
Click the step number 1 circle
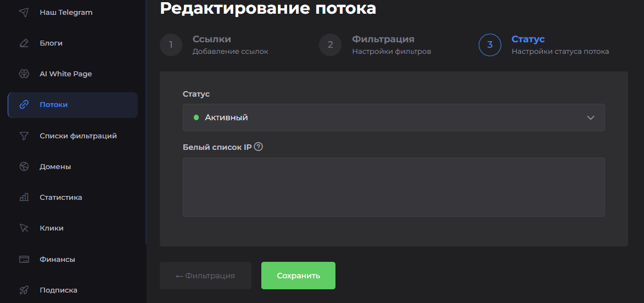point(171,45)
